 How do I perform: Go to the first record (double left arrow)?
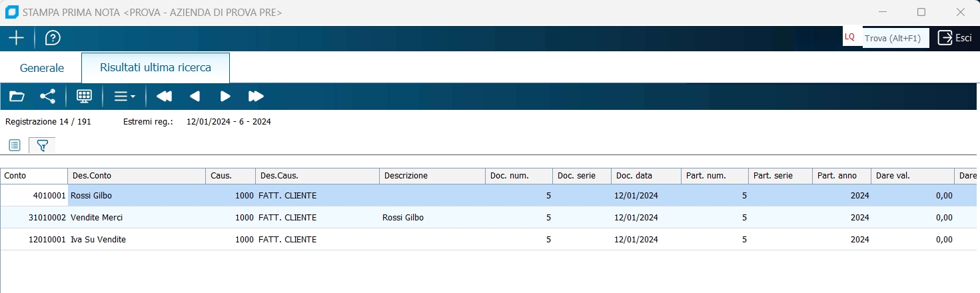(x=164, y=97)
